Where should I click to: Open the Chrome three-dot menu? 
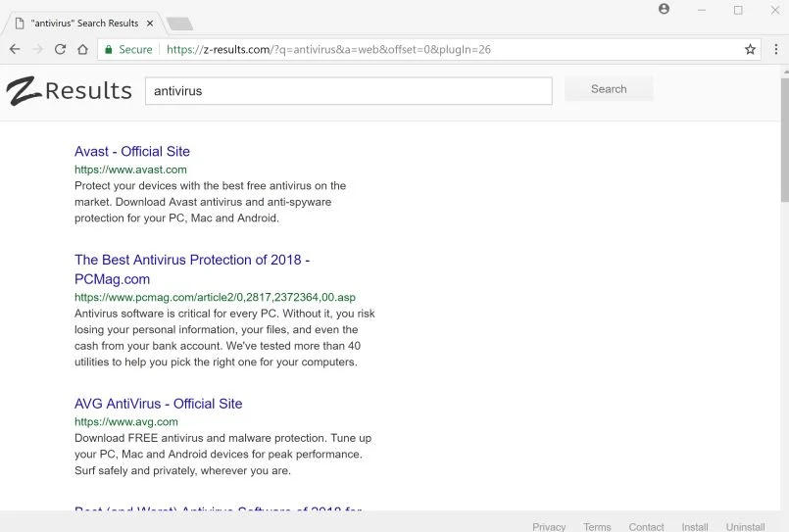coord(776,49)
